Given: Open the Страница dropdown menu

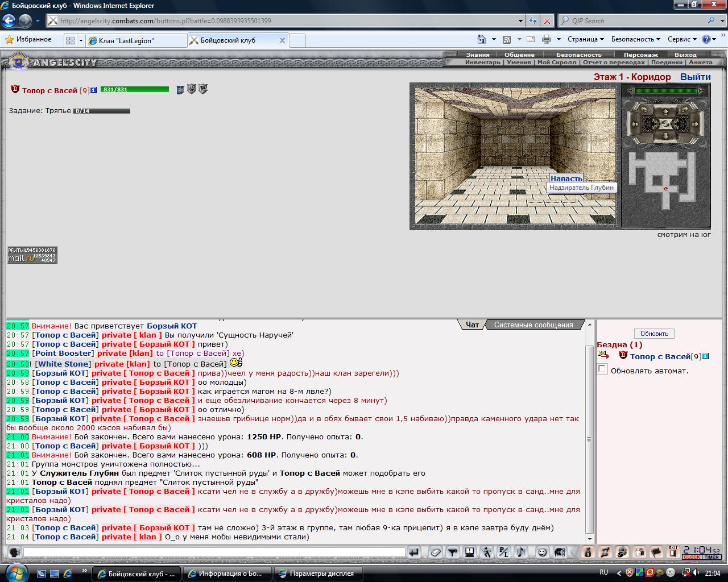Looking at the screenshot, I should coord(585,39).
